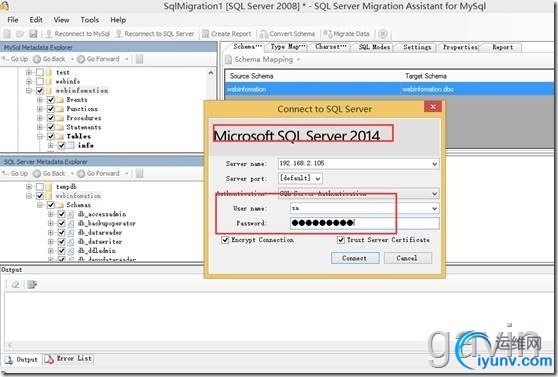Close the Connect to SQL Server dialog
This screenshot has width=558, height=377.
point(433,106)
